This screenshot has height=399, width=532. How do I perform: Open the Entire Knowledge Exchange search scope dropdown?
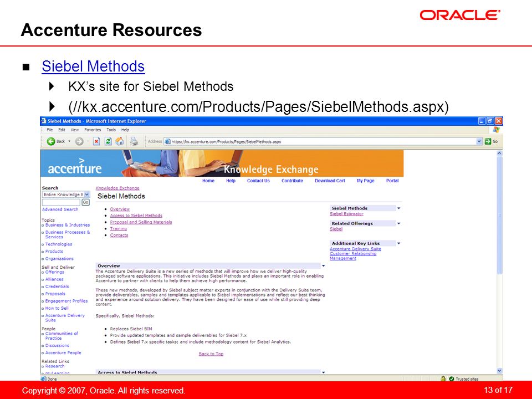tap(87, 195)
